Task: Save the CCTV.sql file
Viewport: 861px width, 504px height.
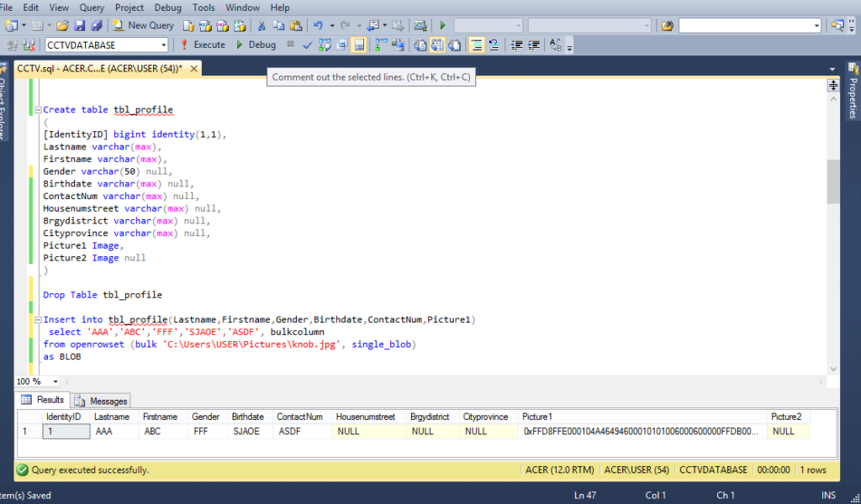Action: click(80, 25)
